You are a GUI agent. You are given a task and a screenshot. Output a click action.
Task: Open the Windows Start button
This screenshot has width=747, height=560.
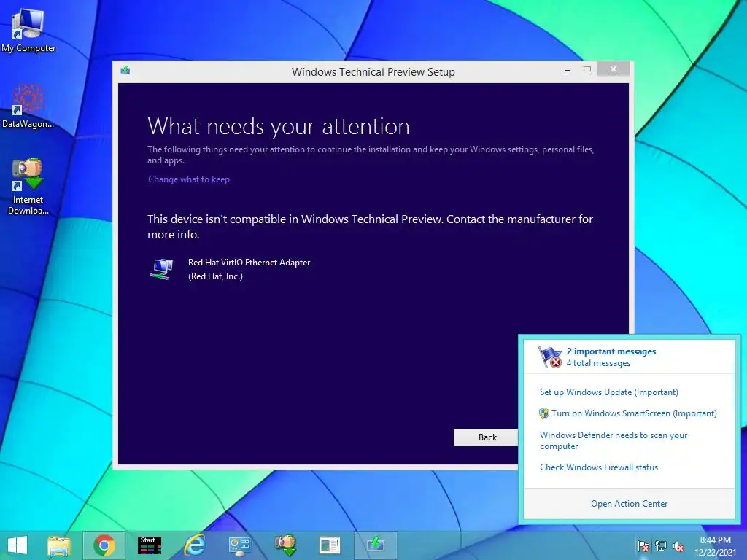(x=18, y=545)
